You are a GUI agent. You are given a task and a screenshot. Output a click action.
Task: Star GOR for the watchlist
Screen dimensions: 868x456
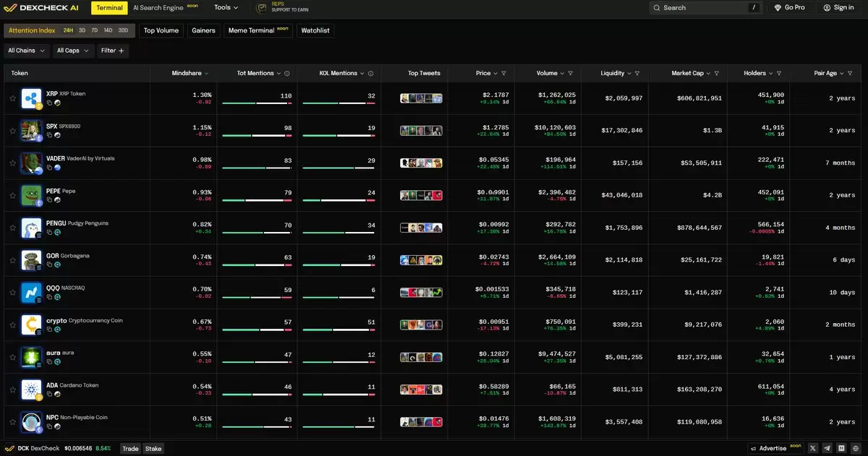pyautogui.click(x=12, y=260)
